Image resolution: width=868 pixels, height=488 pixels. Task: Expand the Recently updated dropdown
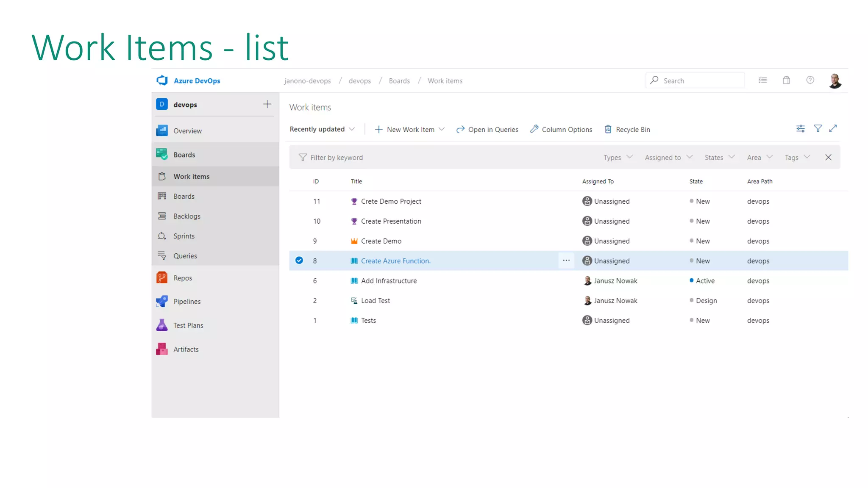pos(322,129)
